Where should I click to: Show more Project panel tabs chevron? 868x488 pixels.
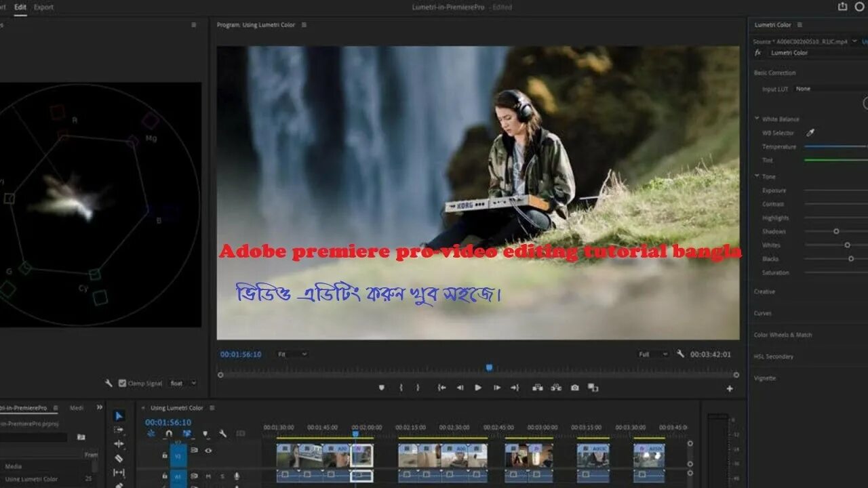100,407
